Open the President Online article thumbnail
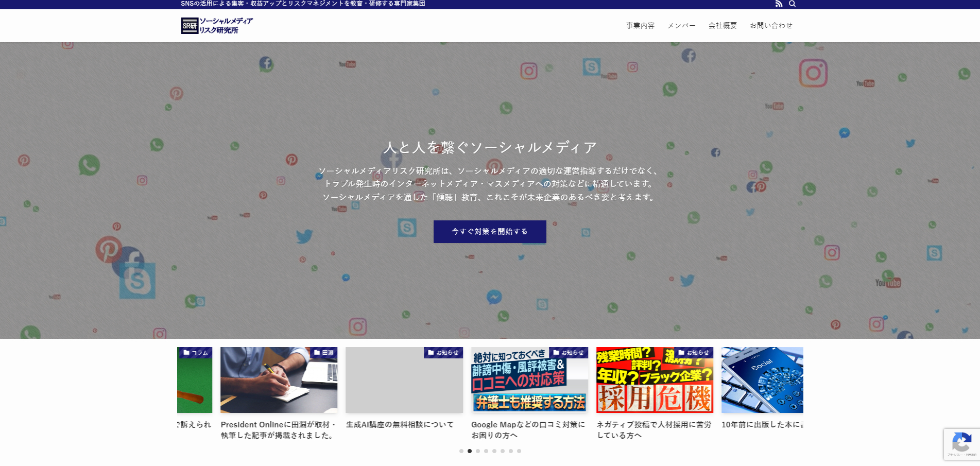 (x=279, y=380)
